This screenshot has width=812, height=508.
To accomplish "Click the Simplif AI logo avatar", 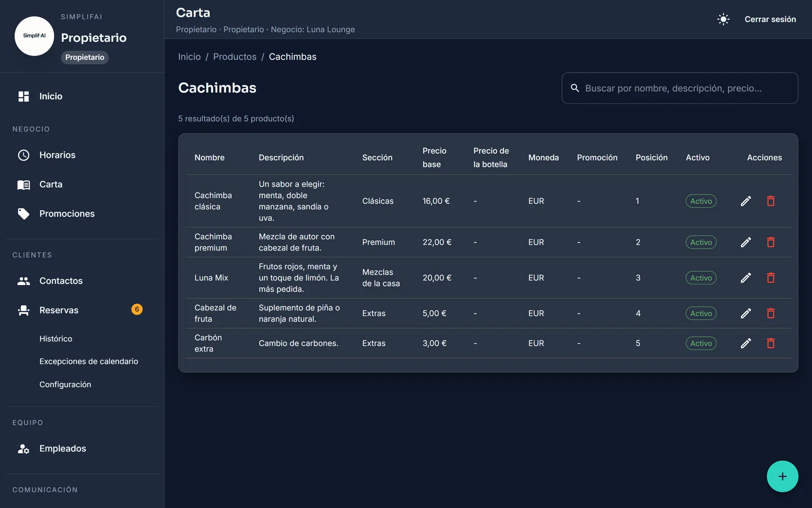I will click(35, 36).
